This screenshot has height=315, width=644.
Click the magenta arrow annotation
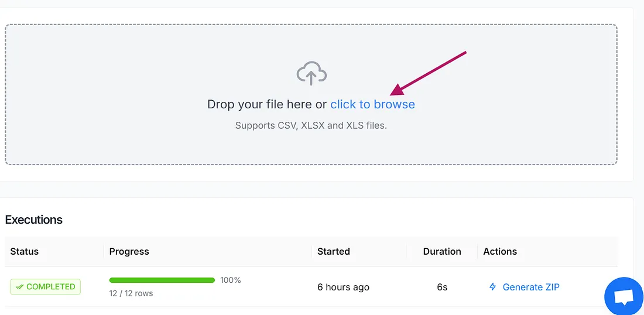point(428,74)
